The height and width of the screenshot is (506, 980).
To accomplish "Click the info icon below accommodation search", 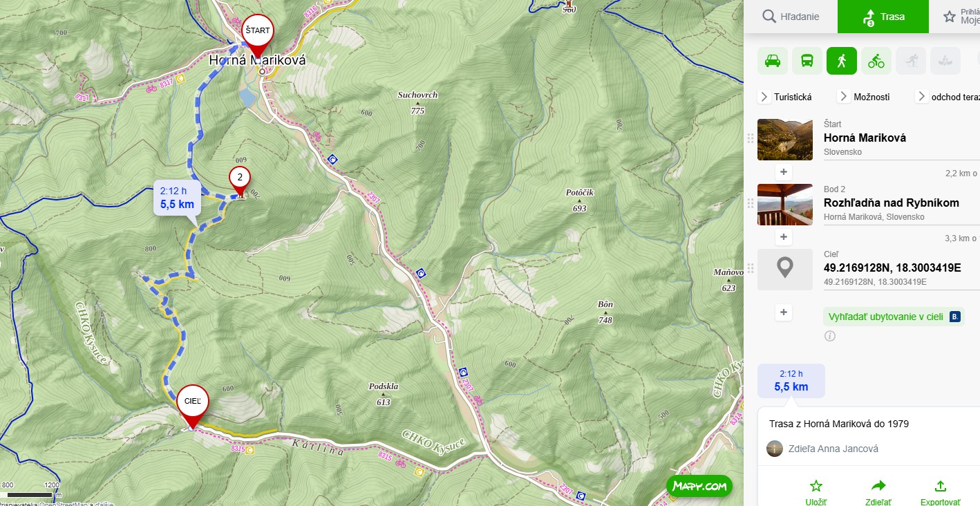I will pos(830,336).
